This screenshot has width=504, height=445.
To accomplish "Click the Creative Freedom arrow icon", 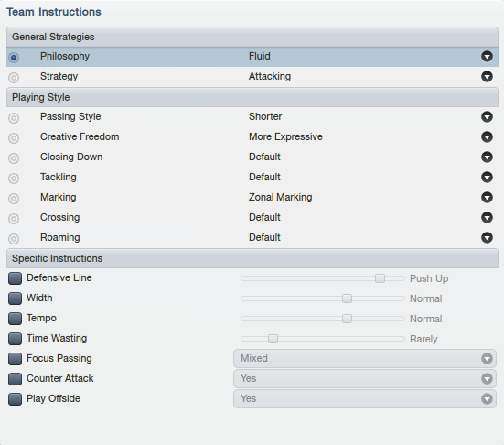I will [487, 137].
